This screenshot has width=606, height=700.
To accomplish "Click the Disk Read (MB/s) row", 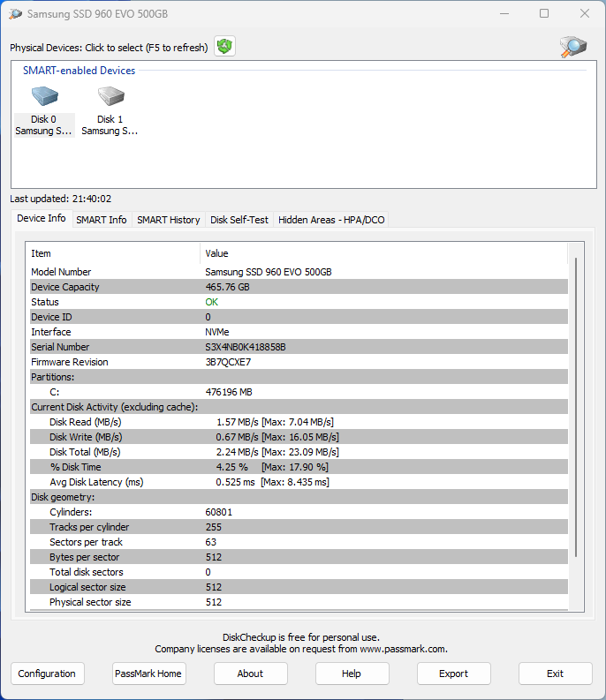I will pyautogui.click(x=299, y=422).
